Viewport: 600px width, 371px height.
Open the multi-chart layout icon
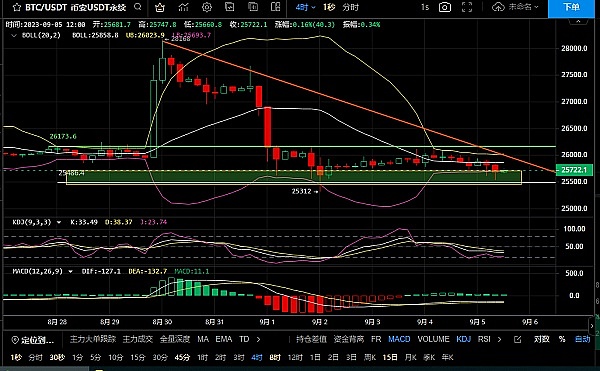(276, 7)
